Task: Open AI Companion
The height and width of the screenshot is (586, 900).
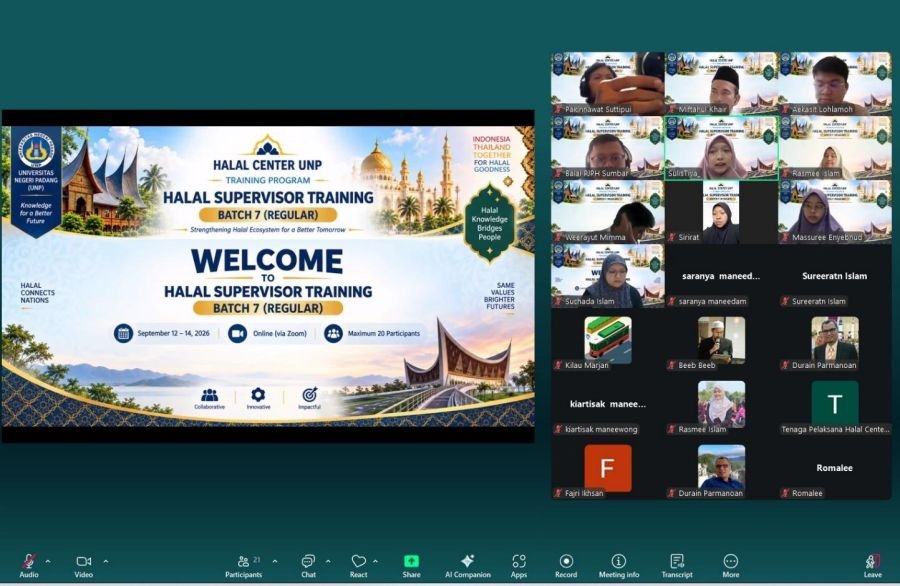Action: [x=468, y=565]
